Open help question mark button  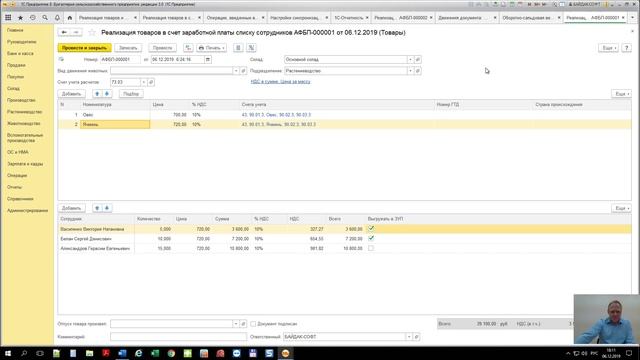coord(627,48)
